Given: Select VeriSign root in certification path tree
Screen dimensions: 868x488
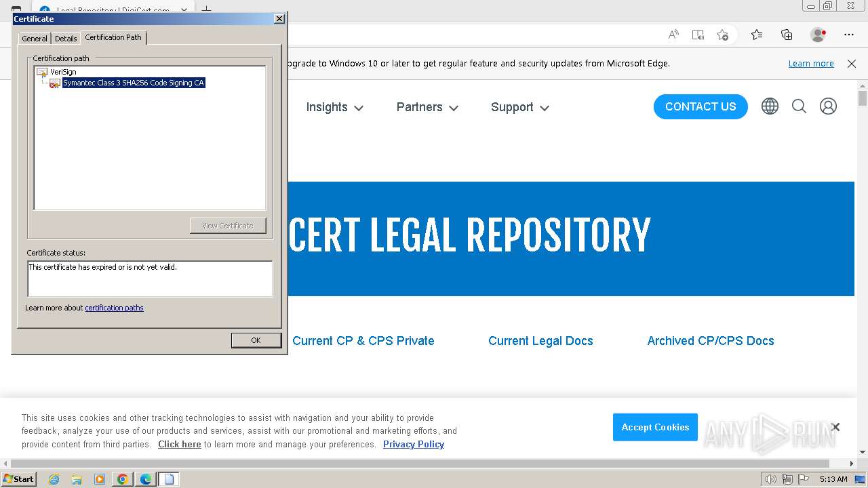Looking at the screenshot, I should pos(63,72).
